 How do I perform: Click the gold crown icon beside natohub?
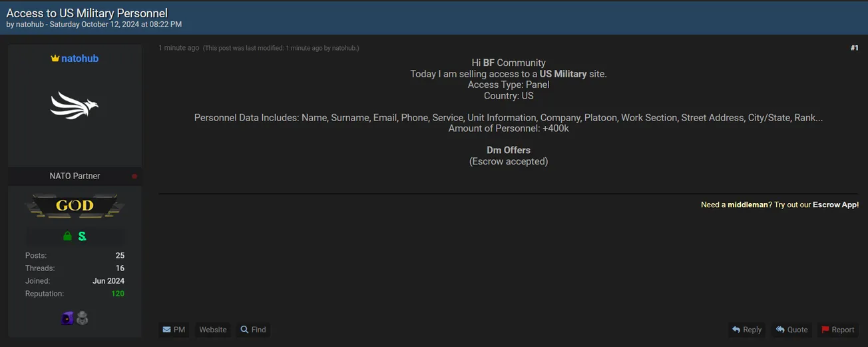[55, 59]
